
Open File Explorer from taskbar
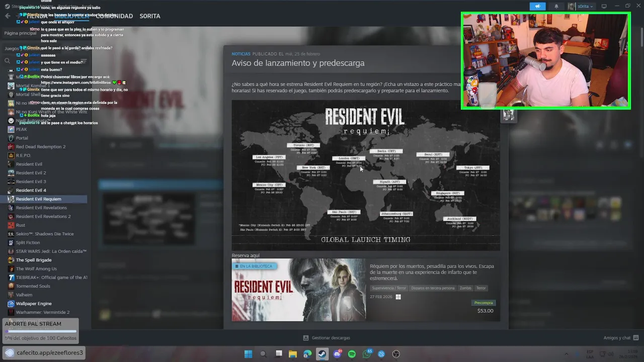tap(293, 354)
